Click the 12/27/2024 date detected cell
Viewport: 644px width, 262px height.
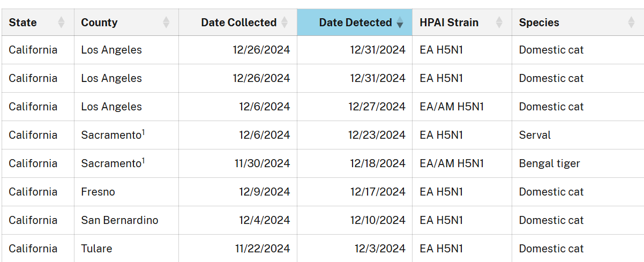coord(355,107)
